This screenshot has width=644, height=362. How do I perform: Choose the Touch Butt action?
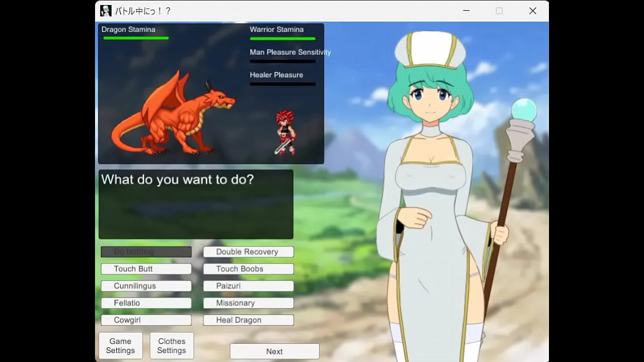point(146,269)
